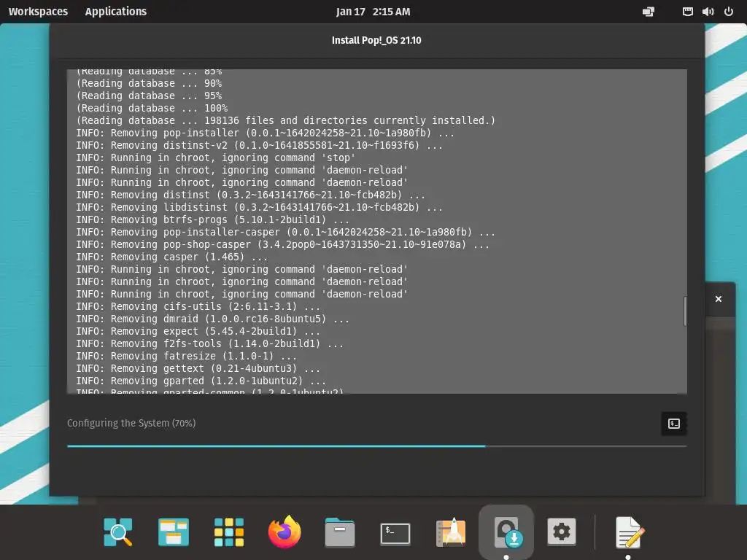Select the log line Removing dmraid
This screenshot has height=560, width=747.
click(212, 319)
